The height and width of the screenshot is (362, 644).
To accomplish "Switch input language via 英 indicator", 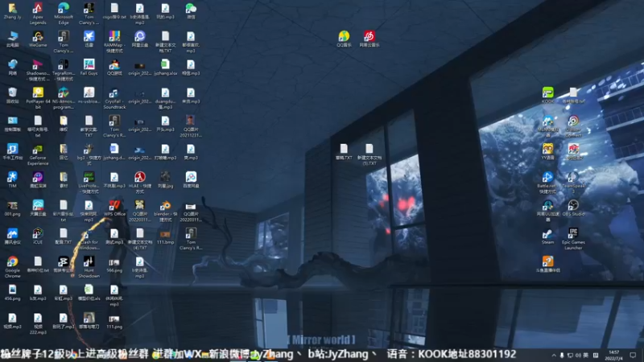I will (586, 355).
